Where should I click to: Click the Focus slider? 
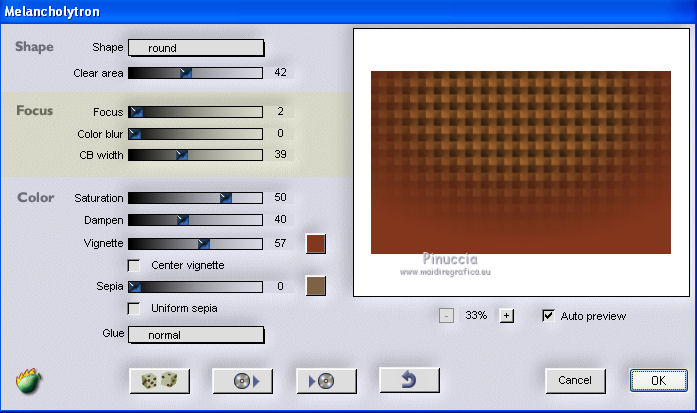coord(195,112)
